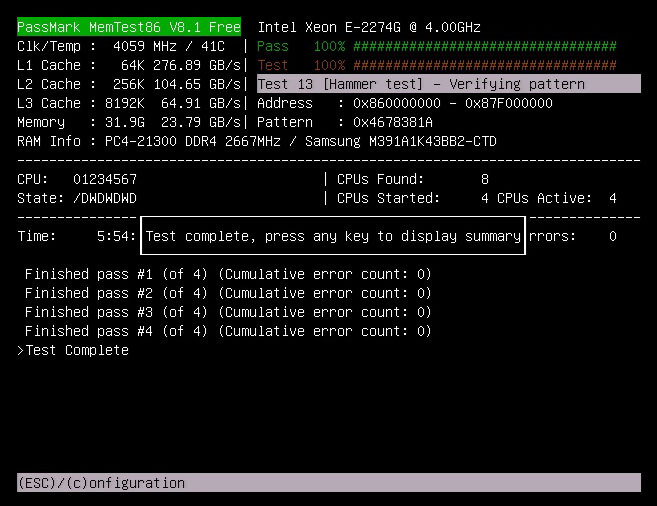Click the State: /DWDWDWD line
Image resolution: width=657 pixels, height=506 pixels.
click(x=77, y=198)
